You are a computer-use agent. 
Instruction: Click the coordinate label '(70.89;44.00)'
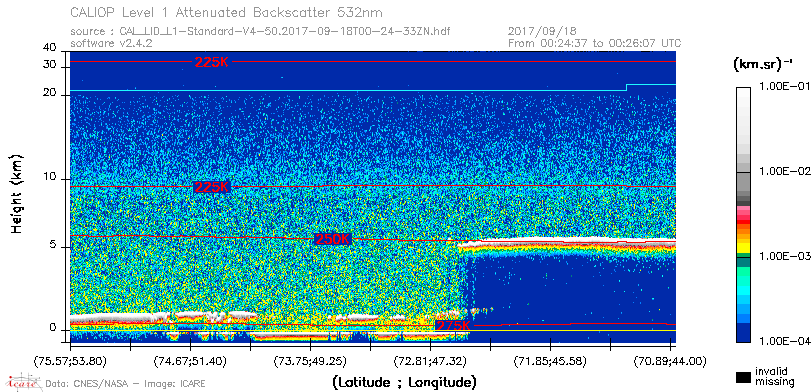tap(670, 360)
